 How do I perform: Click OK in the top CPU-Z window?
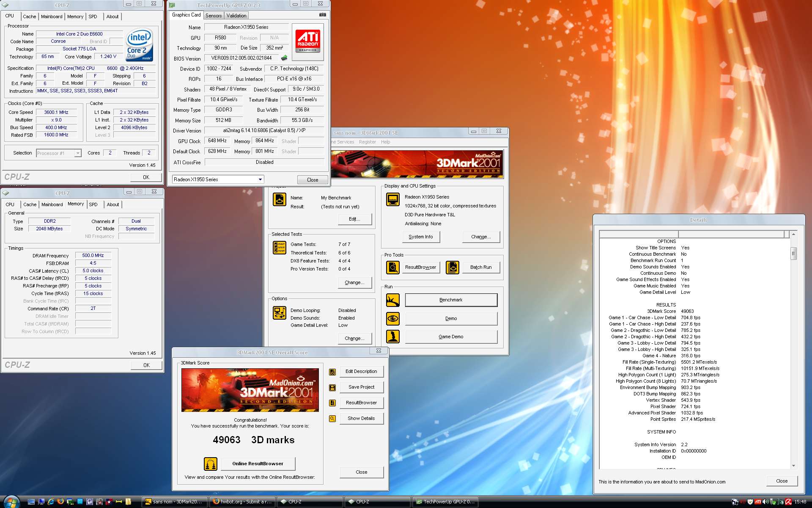pos(146,177)
